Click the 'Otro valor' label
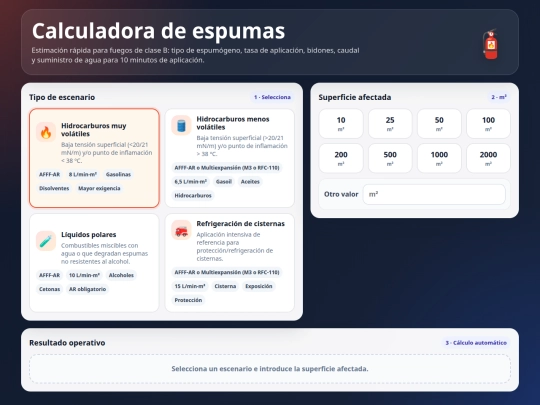Image resolution: width=540 pixels, height=405 pixels. pyautogui.click(x=341, y=194)
